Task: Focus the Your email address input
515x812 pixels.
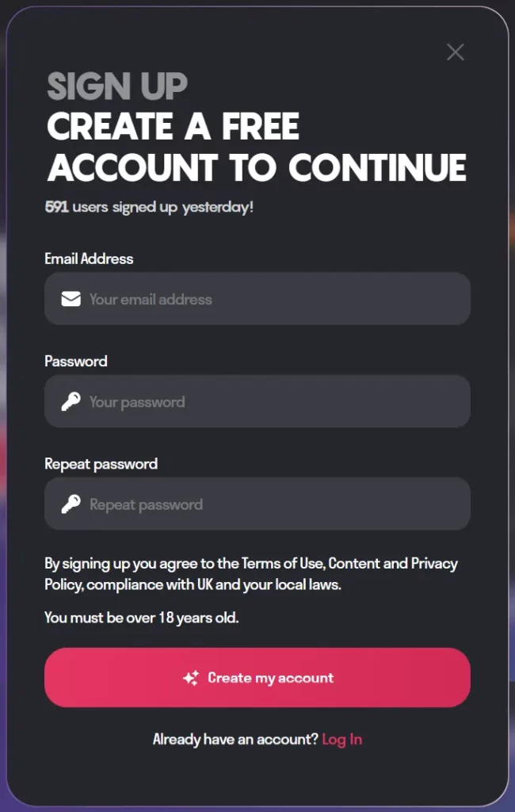Action: coord(269,299)
